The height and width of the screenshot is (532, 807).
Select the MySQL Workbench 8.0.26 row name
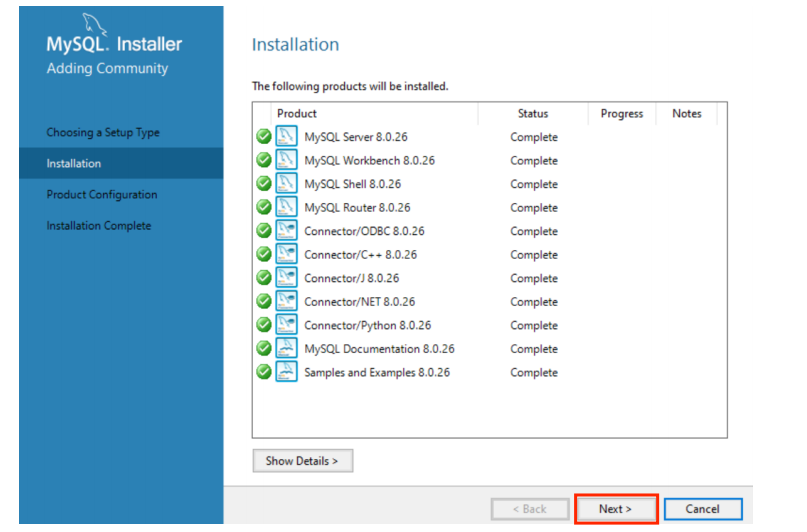point(370,161)
